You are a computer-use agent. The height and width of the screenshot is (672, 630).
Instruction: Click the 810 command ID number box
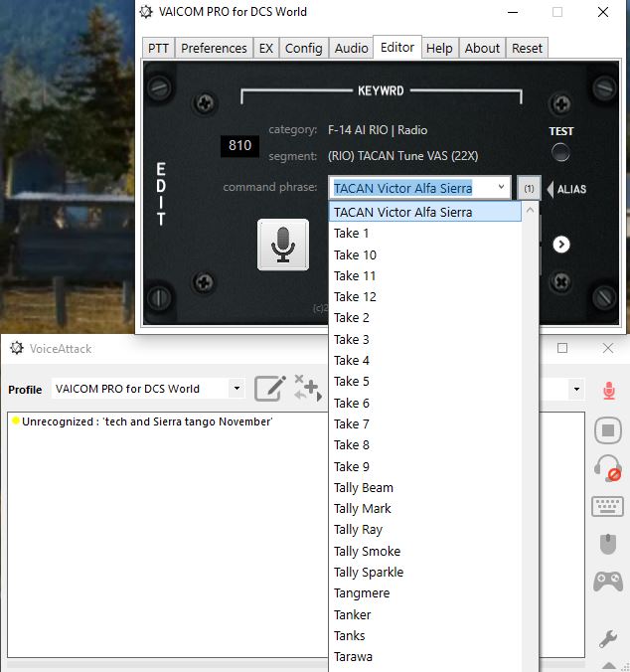(x=239, y=146)
